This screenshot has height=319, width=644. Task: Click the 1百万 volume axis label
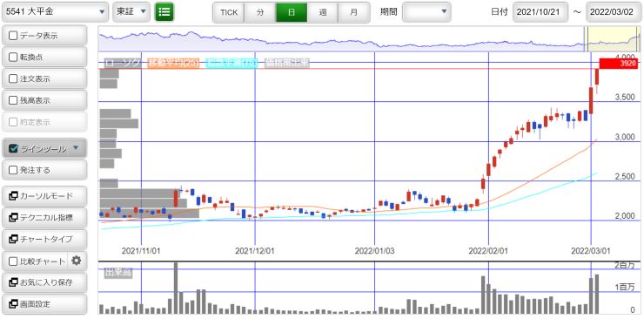click(x=625, y=287)
